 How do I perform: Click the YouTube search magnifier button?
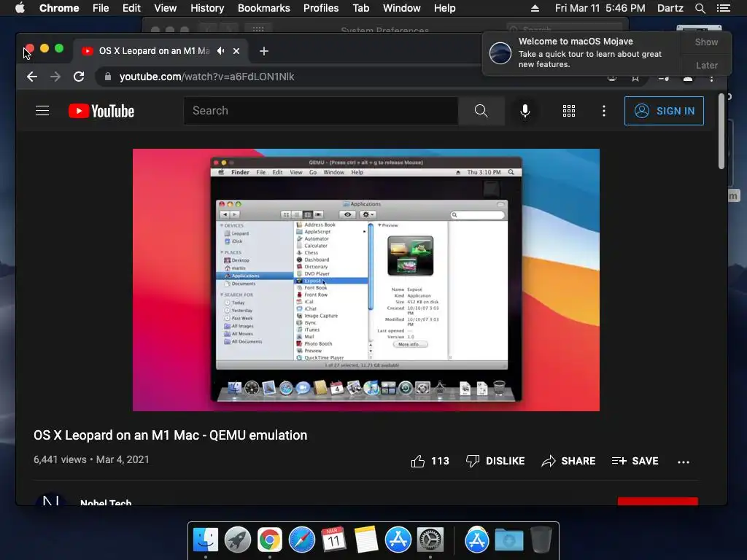tap(481, 111)
